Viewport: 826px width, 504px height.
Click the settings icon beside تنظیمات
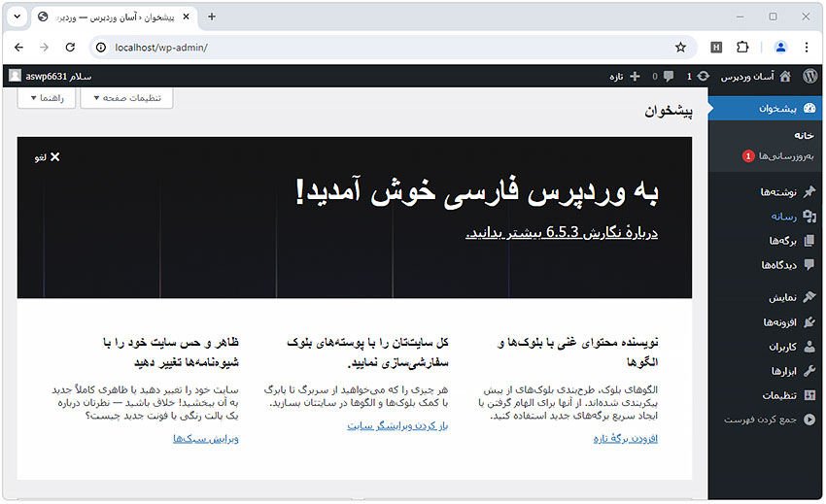coord(809,395)
